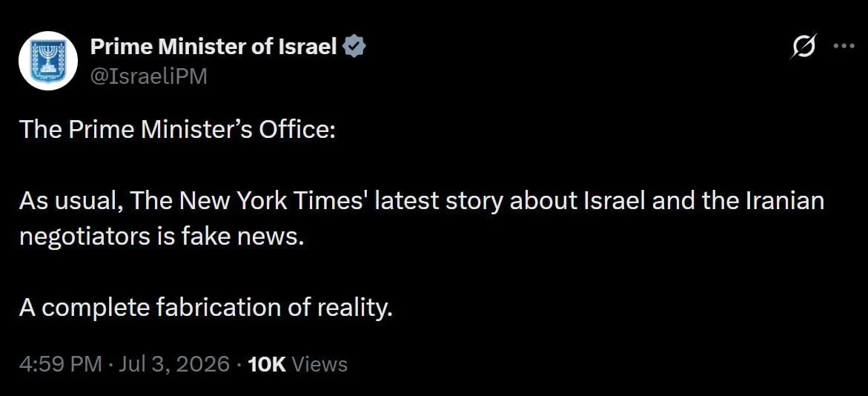Open the Prime Minister of Israel profile name
The image size is (868, 396).
pos(213,47)
